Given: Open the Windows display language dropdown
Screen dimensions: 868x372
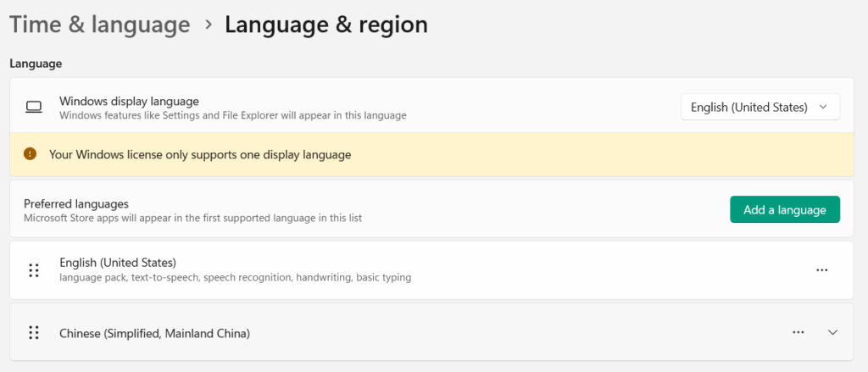Looking at the screenshot, I should tap(759, 107).
